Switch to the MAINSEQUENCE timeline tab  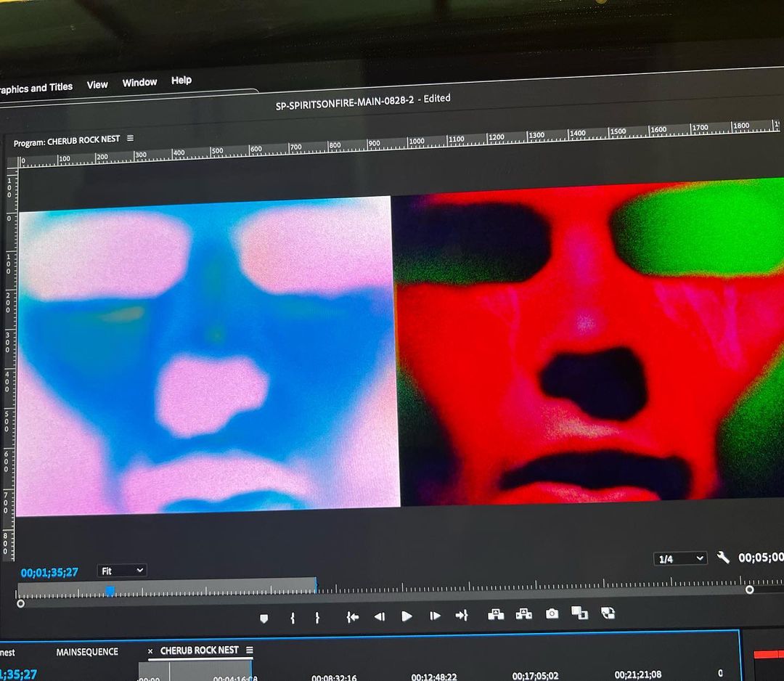[x=87, y=652]
